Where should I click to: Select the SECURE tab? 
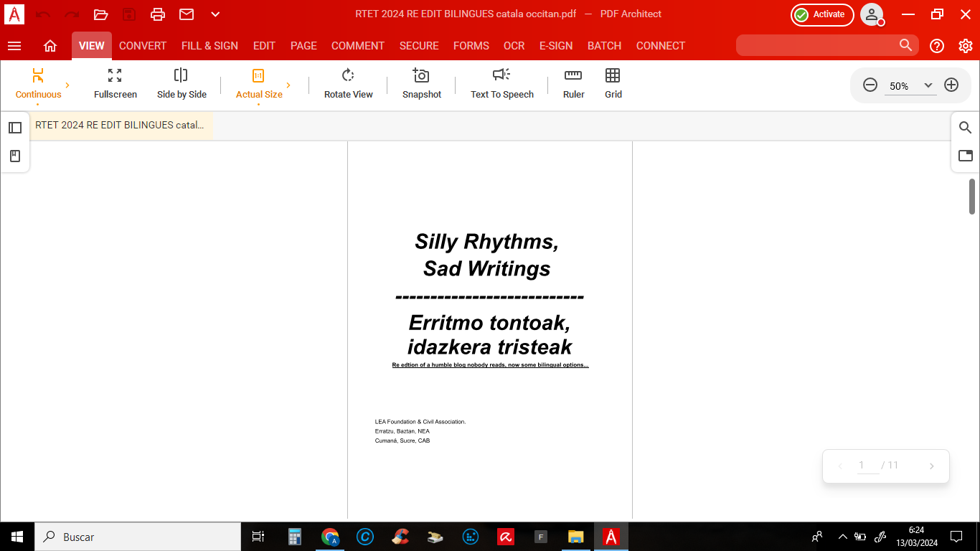click(419, 46)
